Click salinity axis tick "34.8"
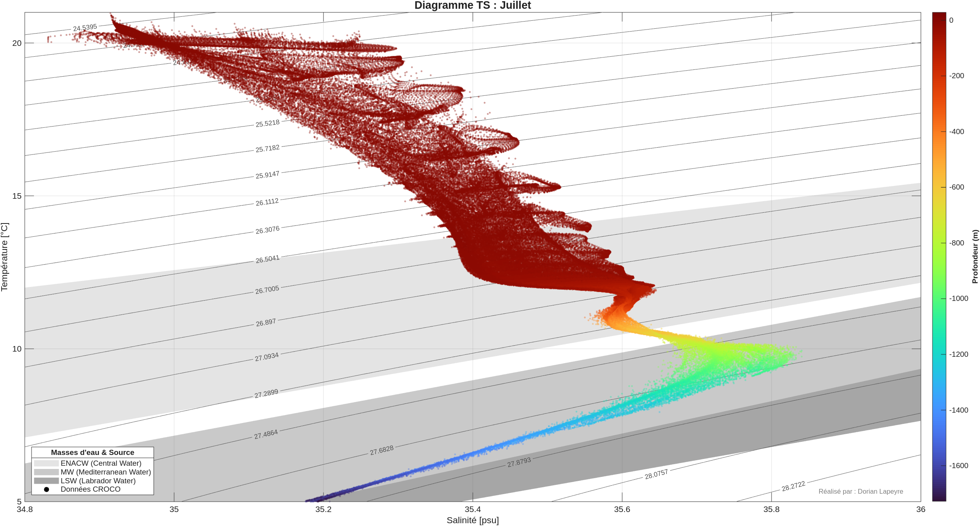980x526 pixels. pos(25,509)
